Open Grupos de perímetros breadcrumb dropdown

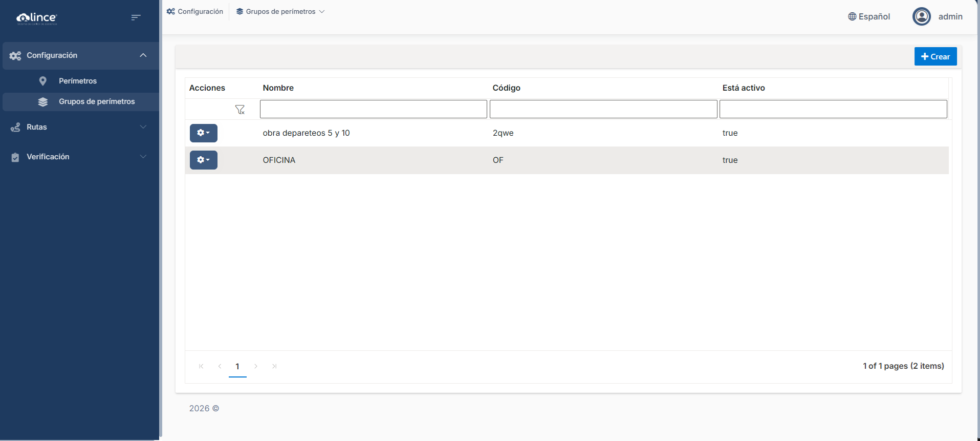(x=280, y=11)
